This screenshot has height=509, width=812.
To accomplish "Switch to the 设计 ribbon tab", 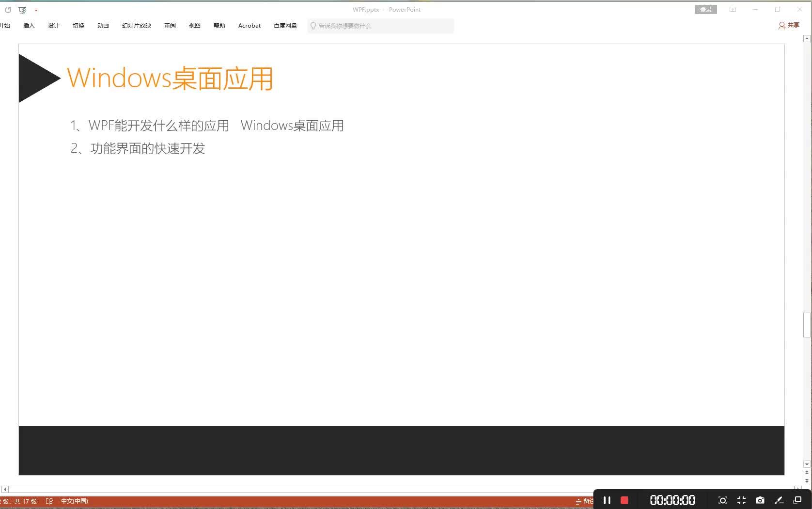I will pyautogui.click(x=54, y=26).
